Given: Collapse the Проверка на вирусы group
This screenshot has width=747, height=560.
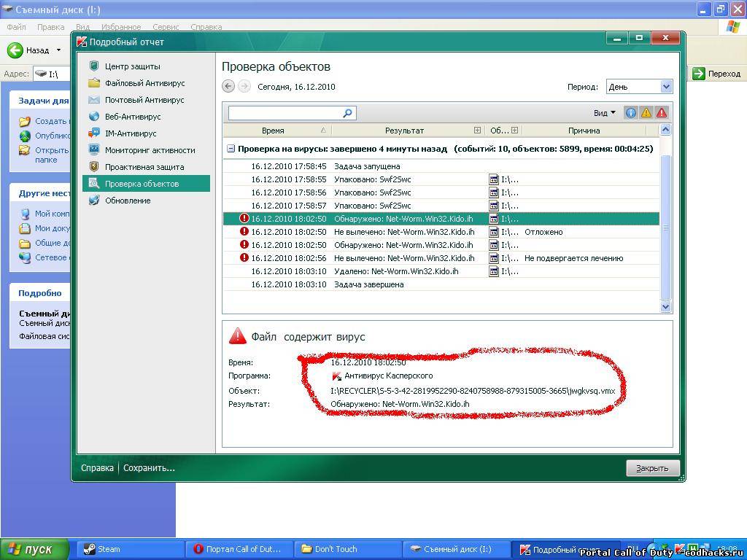Looking at the screenshot, I should pos(231,149).
